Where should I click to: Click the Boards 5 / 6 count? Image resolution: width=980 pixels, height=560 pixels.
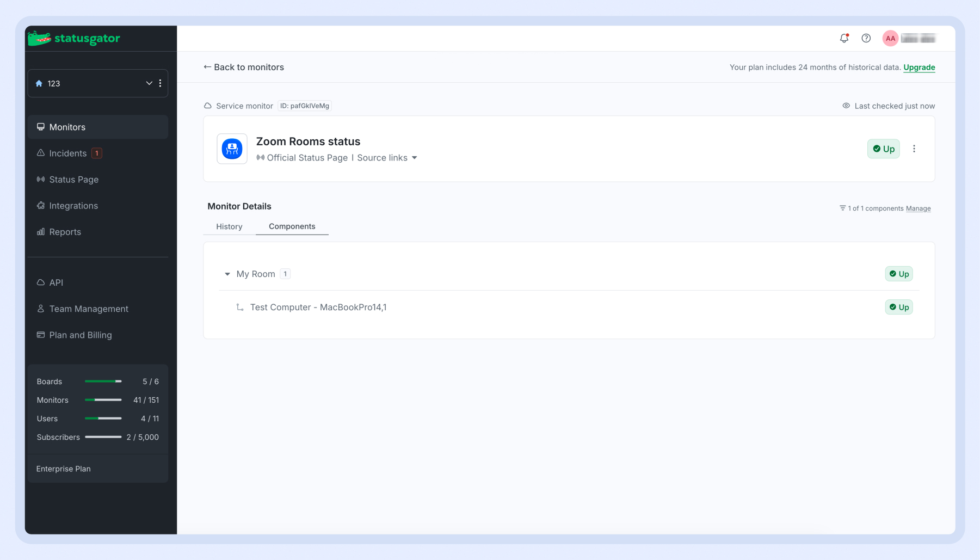[151, 381]
